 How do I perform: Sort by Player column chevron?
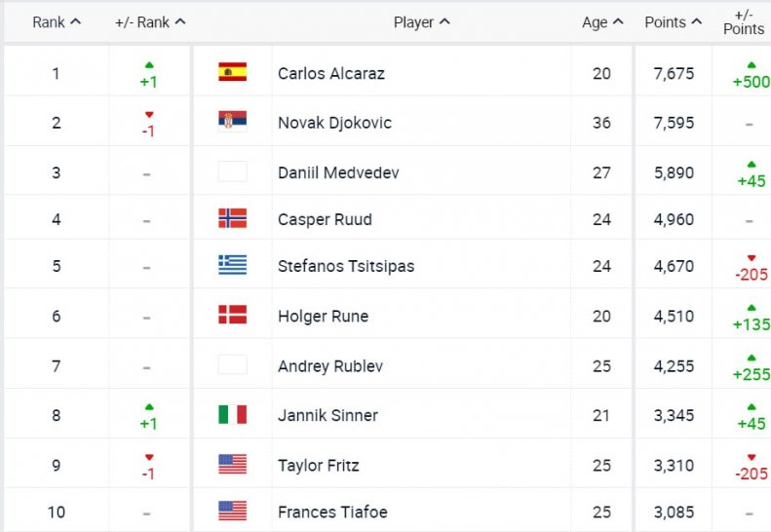pyautogui.click(x=444, y=21)
